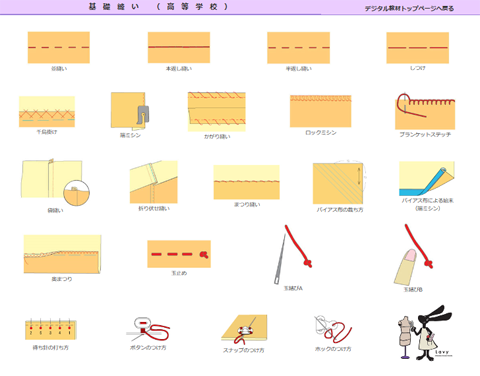
Task: Open the しつけ long-dash stitch thumbnail
Action: coord(418,48)
